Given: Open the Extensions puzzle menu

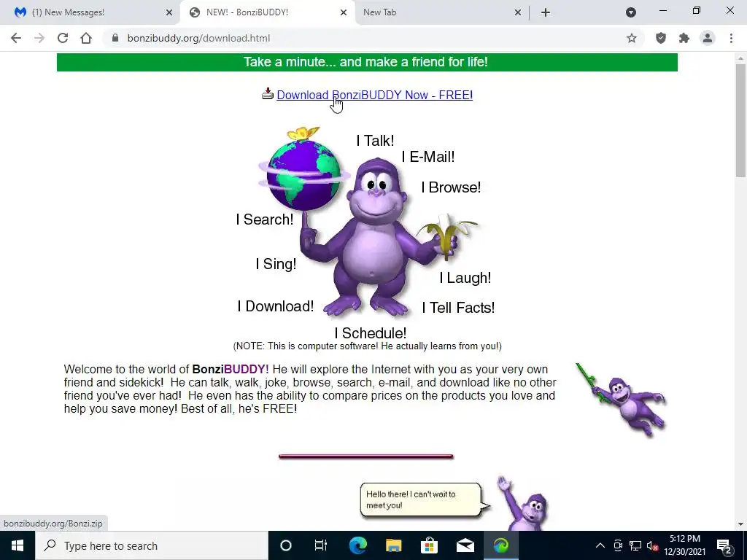Looking at the screenshot, I should click(684, 38).
